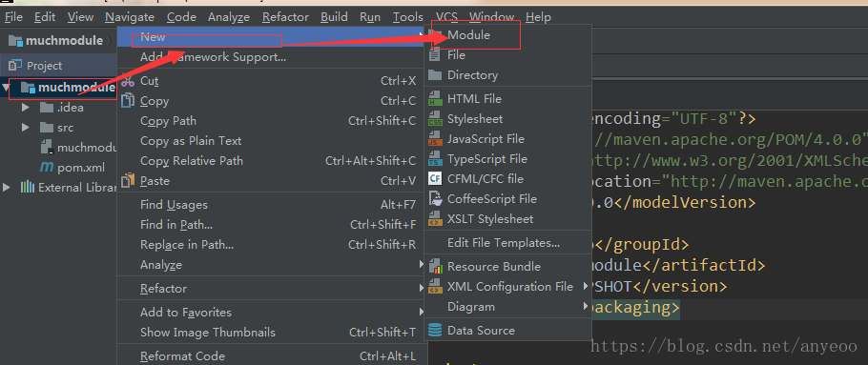Collapse the muchmodule root node
Viewport: 868px width, 365px height.
[6, 88]
